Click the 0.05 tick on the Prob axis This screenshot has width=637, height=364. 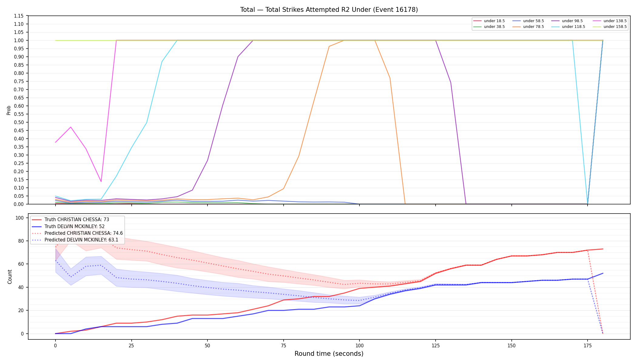[x=19, y=196]
